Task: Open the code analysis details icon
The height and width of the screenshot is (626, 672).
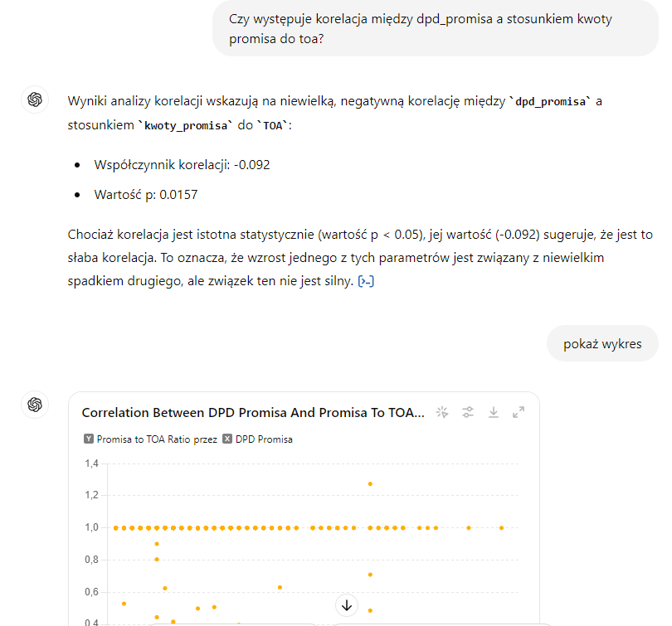Action: tap(366, 282)
